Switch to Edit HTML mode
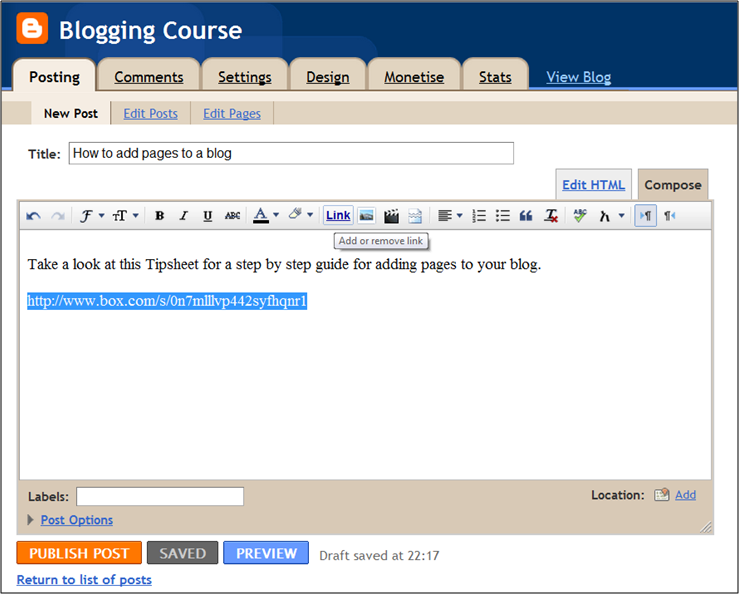Screen dimensions: 739x594 [x=593, y=184]
